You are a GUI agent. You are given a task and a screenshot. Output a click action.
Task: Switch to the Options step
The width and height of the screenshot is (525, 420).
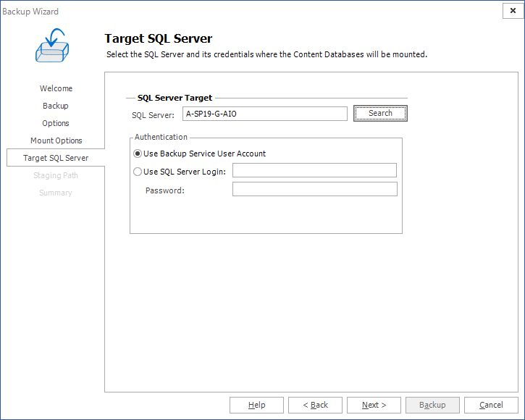point(56,123)
